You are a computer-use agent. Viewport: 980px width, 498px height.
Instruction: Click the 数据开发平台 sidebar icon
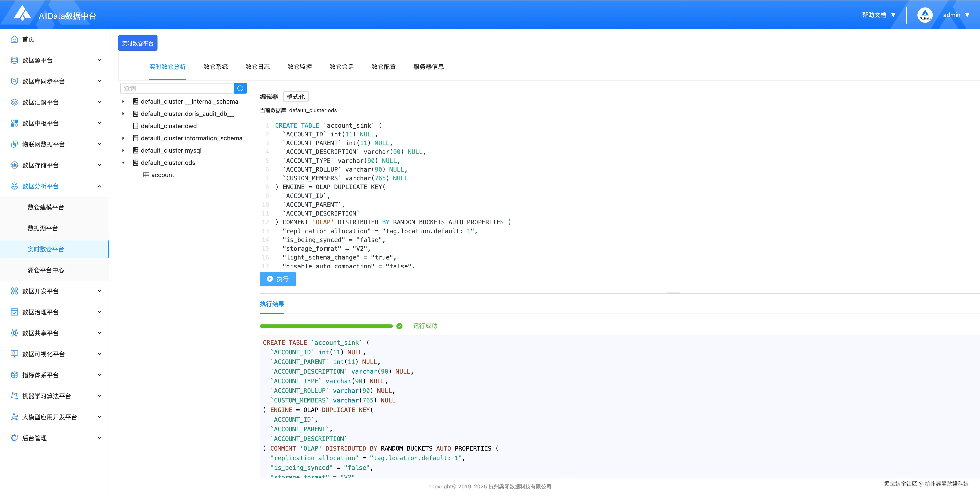coord(14,291)
